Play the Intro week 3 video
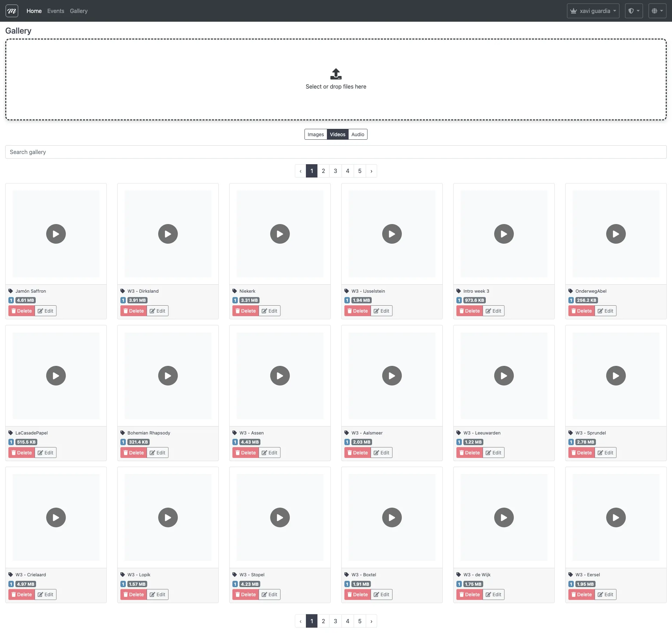The image size is (672, 633). pos(504,234)
